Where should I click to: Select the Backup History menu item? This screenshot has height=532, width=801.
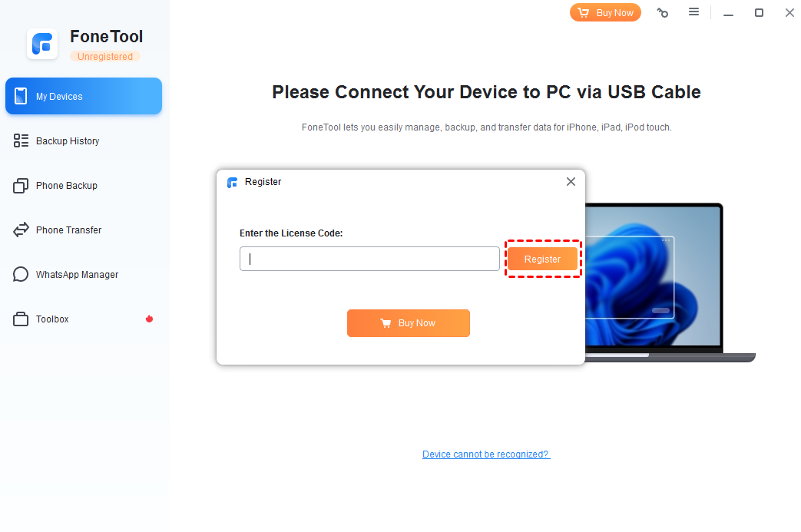84,141
